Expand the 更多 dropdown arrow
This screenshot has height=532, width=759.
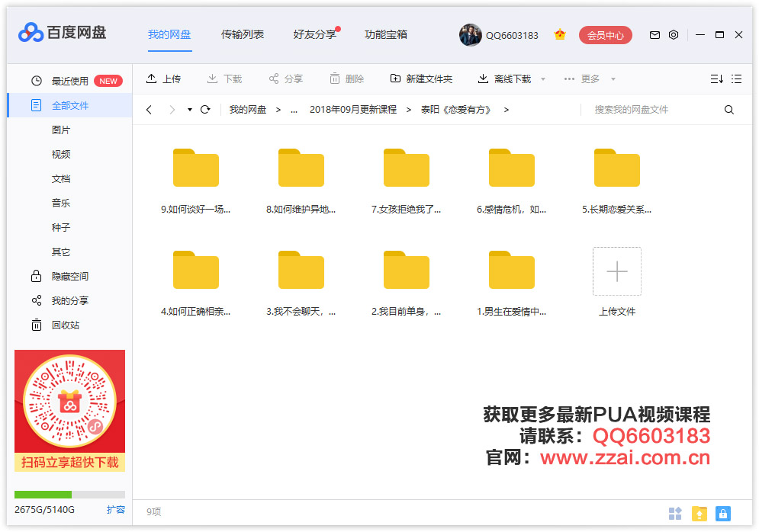tap(613, 79)
